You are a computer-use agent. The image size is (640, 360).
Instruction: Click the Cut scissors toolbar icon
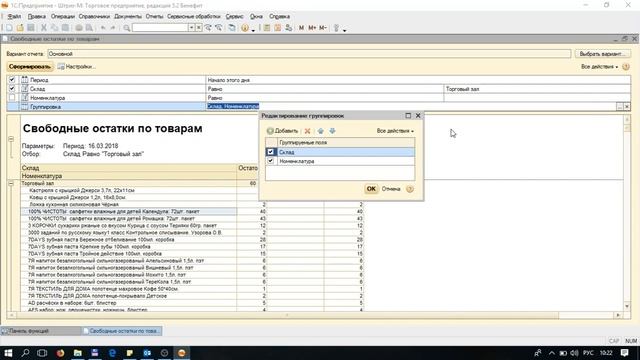point(44,28)
